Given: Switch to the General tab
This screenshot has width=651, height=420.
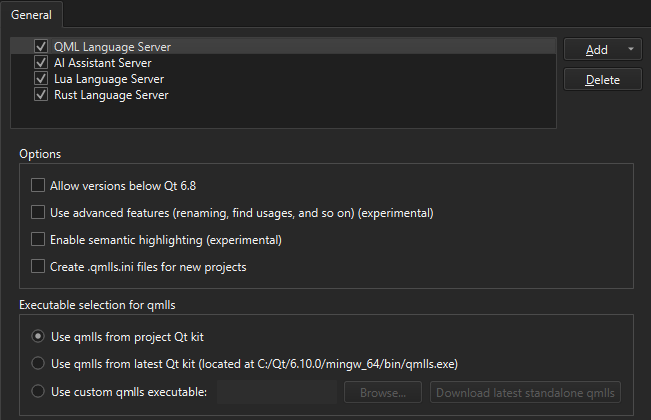Looking at the screenshot, I should tap(32, 14).
